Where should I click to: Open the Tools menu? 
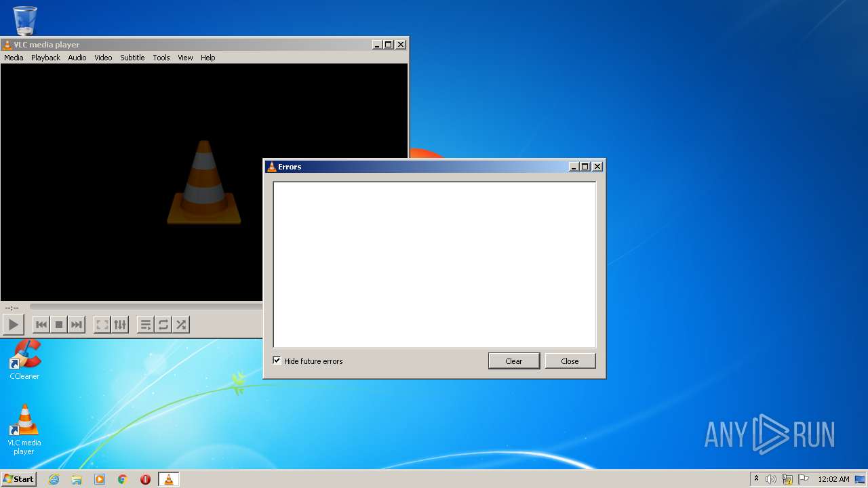point(161,58)
